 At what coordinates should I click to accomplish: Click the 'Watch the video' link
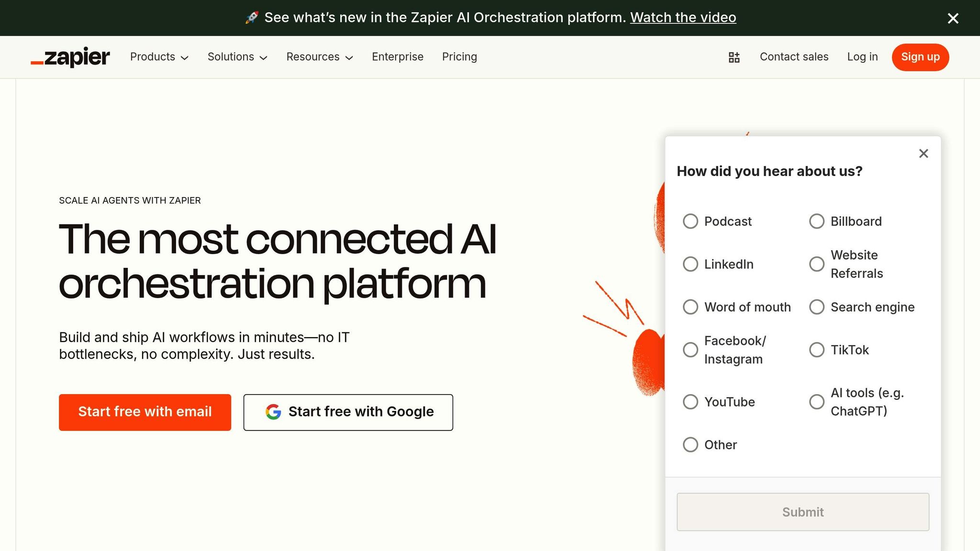click(683, 17)
